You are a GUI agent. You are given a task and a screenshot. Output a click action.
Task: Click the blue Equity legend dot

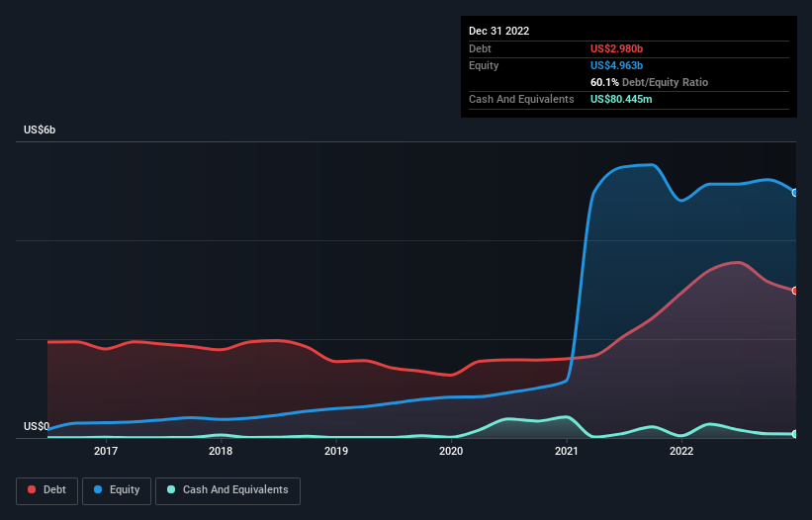(x=98, y=489)
